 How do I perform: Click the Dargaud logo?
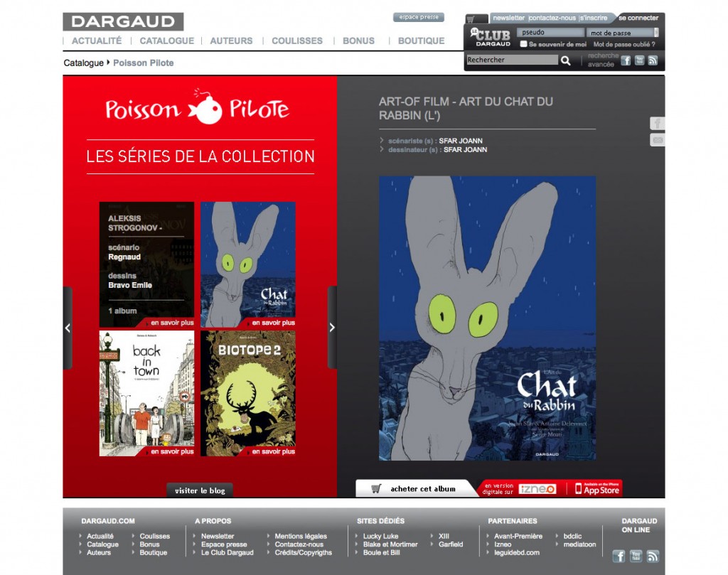[123, 22]
